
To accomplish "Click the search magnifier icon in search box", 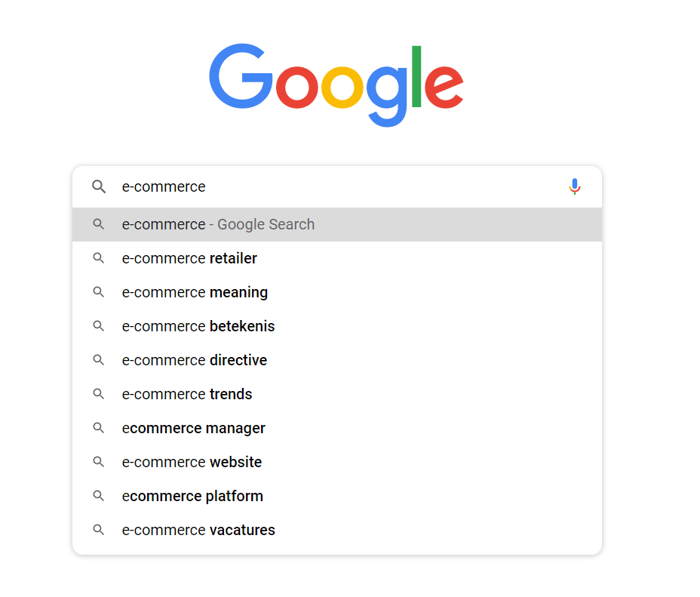I will (x=99, y=186).
